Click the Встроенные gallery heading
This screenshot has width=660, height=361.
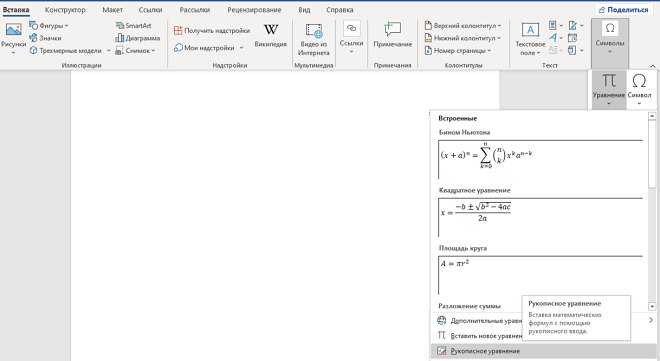[x=458, y=118]
